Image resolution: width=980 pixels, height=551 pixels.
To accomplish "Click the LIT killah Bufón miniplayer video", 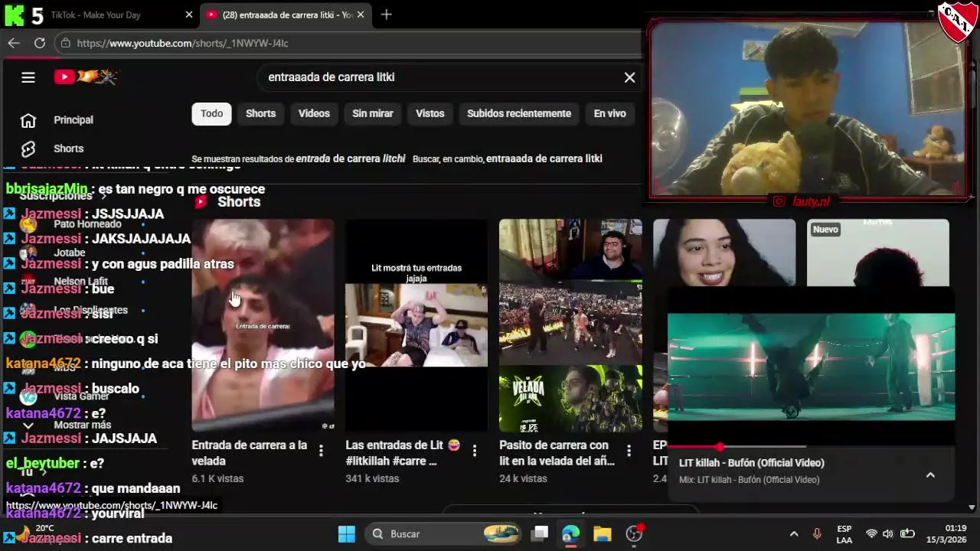I will 812,367.
